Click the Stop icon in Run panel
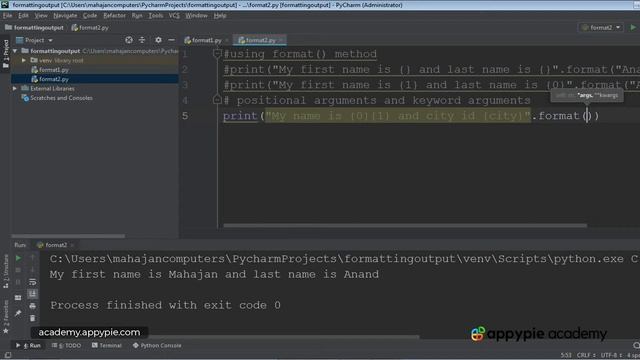Screen dimensions: 640x360 [18, 270]
